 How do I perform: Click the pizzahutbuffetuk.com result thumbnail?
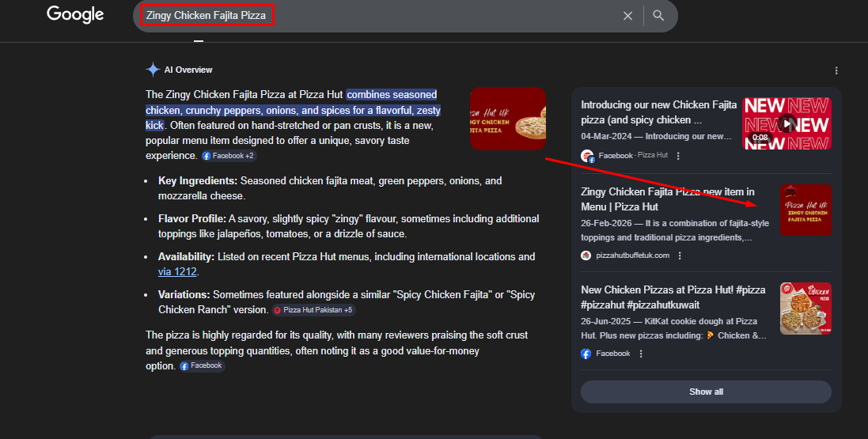click(805, 210)
